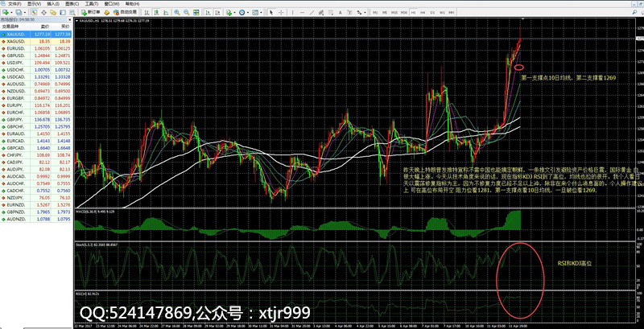
Task: Open the 帮助(H) menu
Action: pyautogui.click(x=132, y=4)
